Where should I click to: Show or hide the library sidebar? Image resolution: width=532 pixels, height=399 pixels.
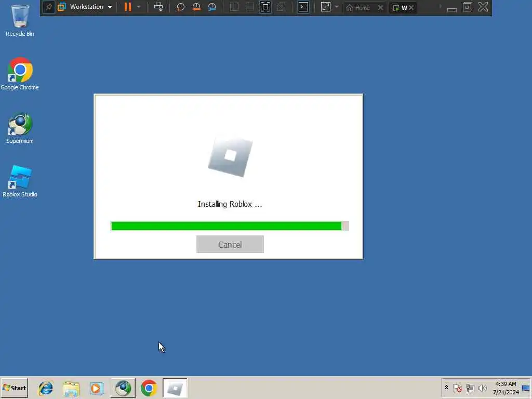coord(234,7)
